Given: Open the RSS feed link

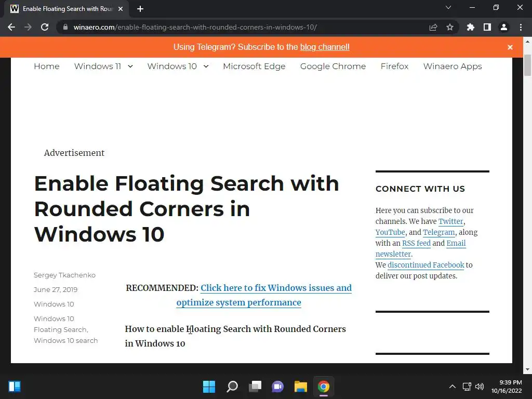Looking at the screenshot, I should point(416,243).
